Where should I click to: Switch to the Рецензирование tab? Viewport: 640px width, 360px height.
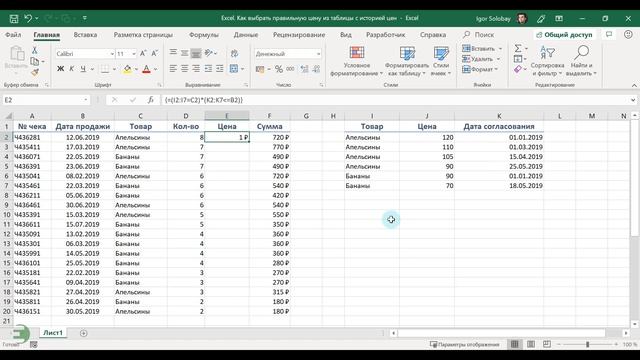(299, 35)
